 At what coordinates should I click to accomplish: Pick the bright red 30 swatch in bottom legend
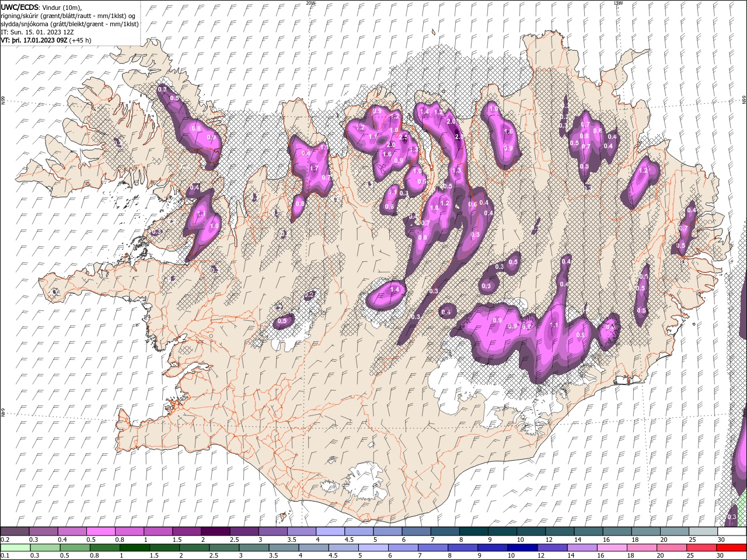(x=732, y=547)
